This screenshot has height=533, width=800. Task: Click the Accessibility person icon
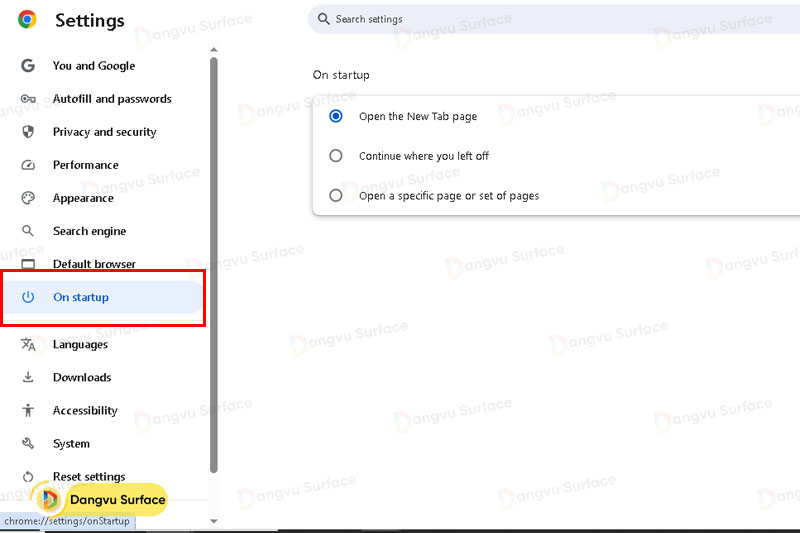pos(28,411)
